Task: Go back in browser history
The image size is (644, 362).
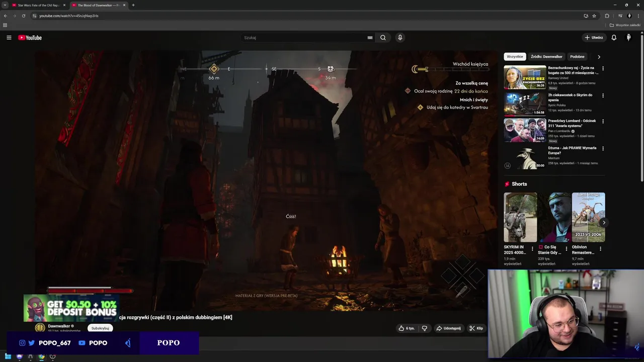Action: click(x=6, y=16)
